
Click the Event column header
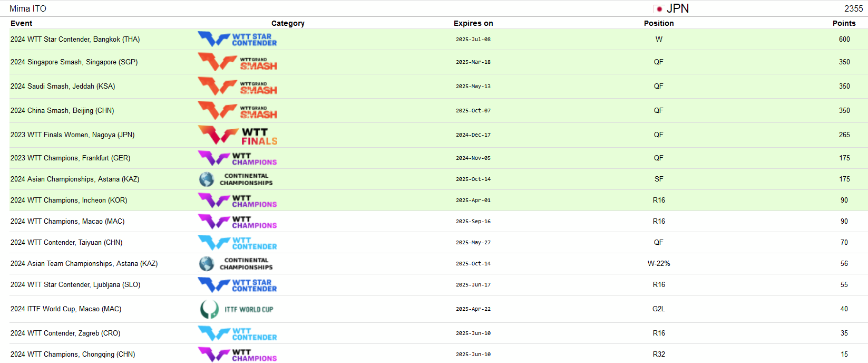coord(22,23)
